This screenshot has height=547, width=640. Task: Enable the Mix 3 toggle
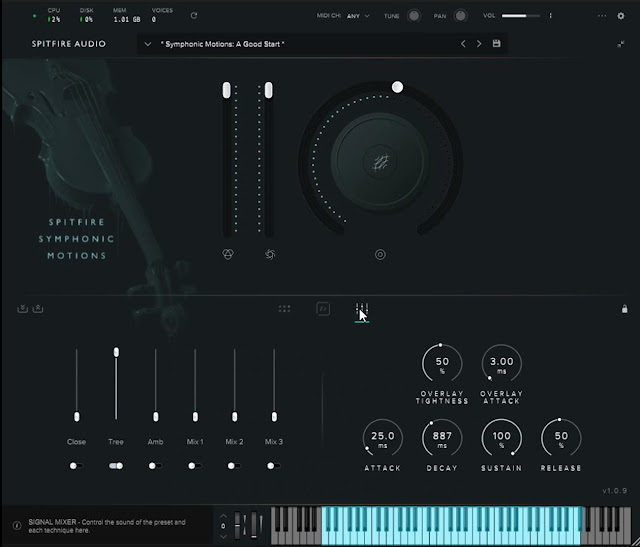pyautogui.click(x=273, y=466)
